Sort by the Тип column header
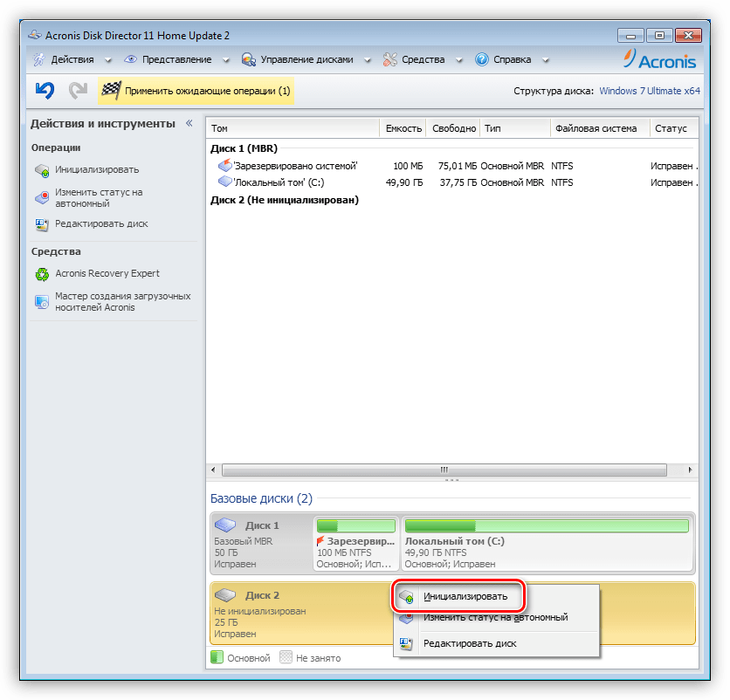This screenshot has width=730, height=700. click(x=515, y=128)
